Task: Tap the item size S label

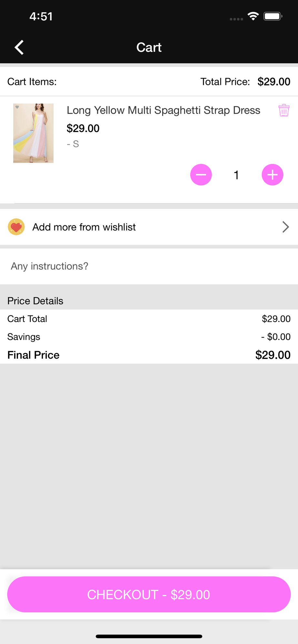Action: point(73,144)
